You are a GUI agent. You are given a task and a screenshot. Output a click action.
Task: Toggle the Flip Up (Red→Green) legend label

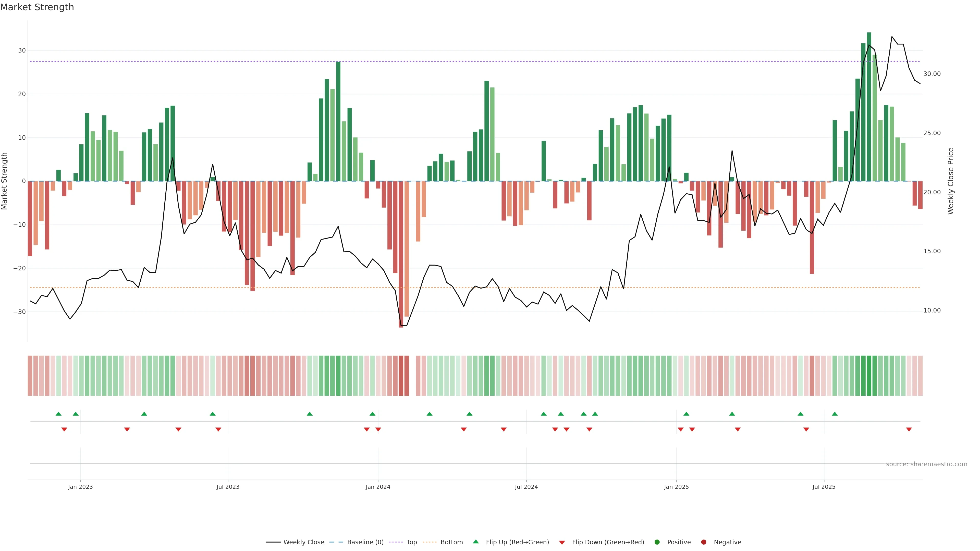pos(517,542)
